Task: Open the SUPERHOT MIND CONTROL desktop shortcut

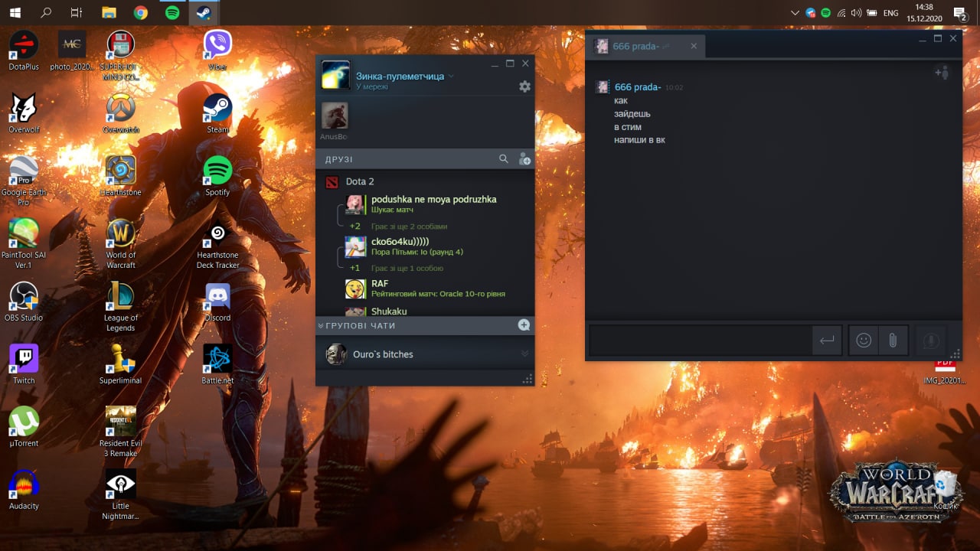Action: point(121,55)
